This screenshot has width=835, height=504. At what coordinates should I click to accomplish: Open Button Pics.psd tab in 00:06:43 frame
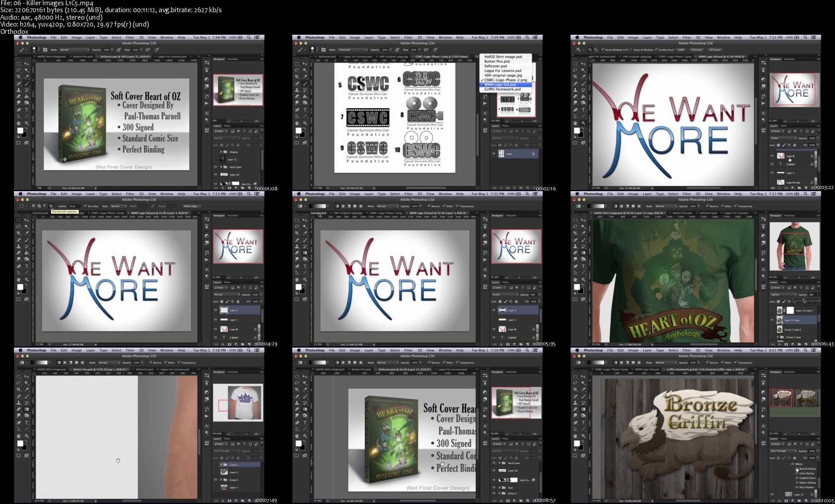pos(682,213)
